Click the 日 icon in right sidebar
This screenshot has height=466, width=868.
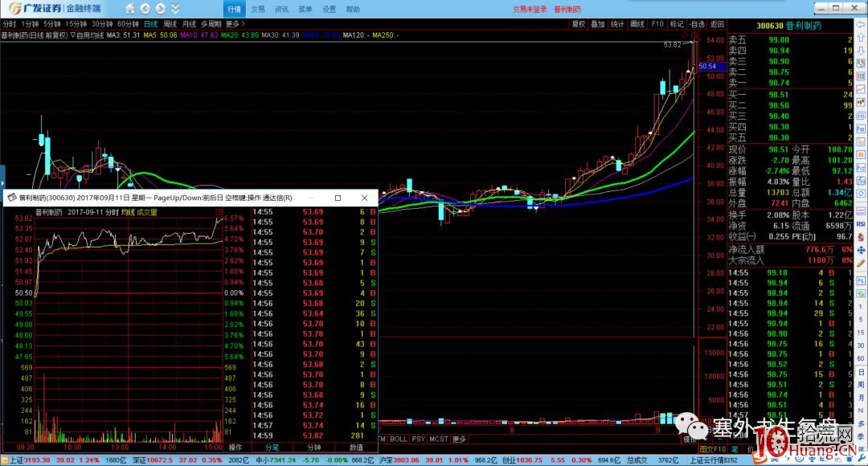[861, 372]
